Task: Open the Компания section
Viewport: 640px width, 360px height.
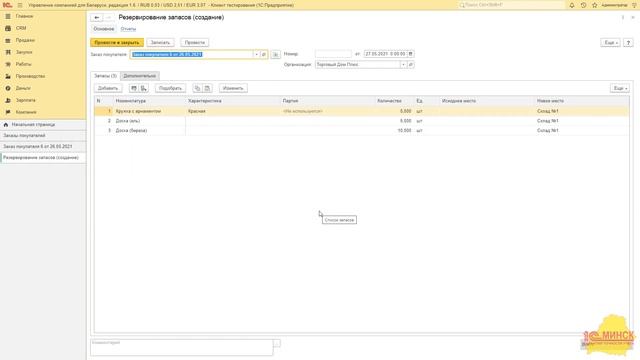Action: pyautogui.click(x=26, y=112)
